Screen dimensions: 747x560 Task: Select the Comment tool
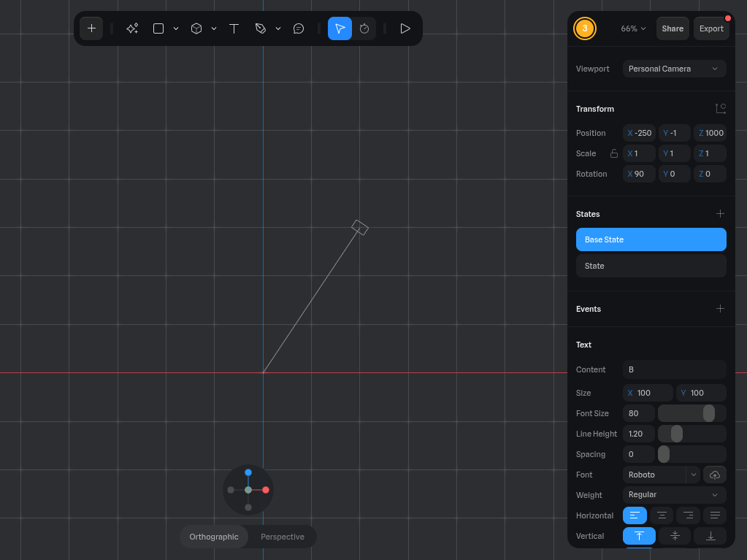(x=299, y=28)
